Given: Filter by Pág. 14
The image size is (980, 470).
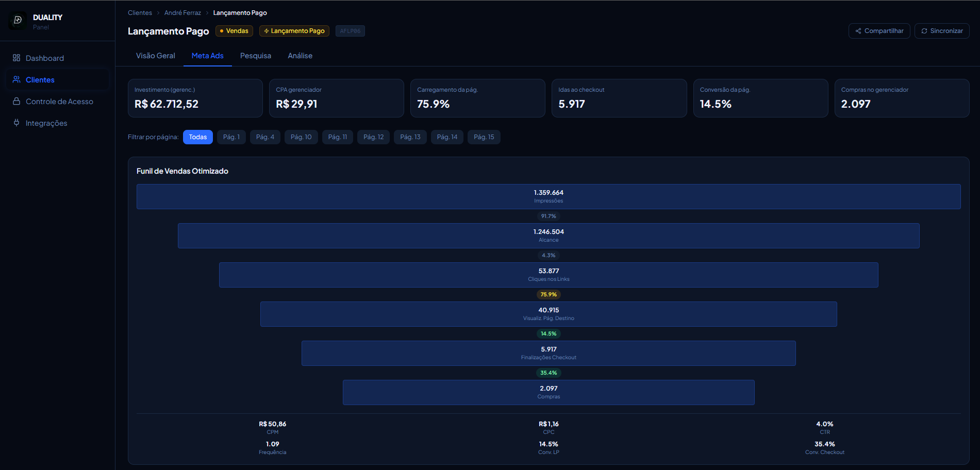Looking at the screenshot, I should click(x=447, y=137).
